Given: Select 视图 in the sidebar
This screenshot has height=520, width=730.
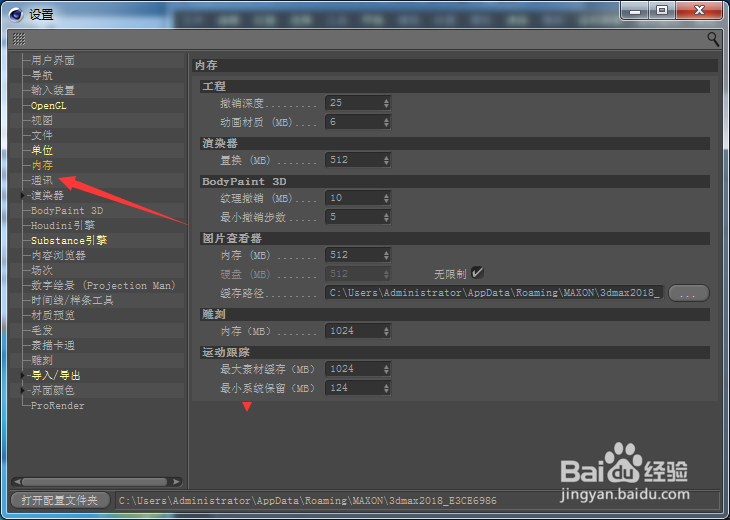Looking at the screenshot, I should tap(42, 121).
